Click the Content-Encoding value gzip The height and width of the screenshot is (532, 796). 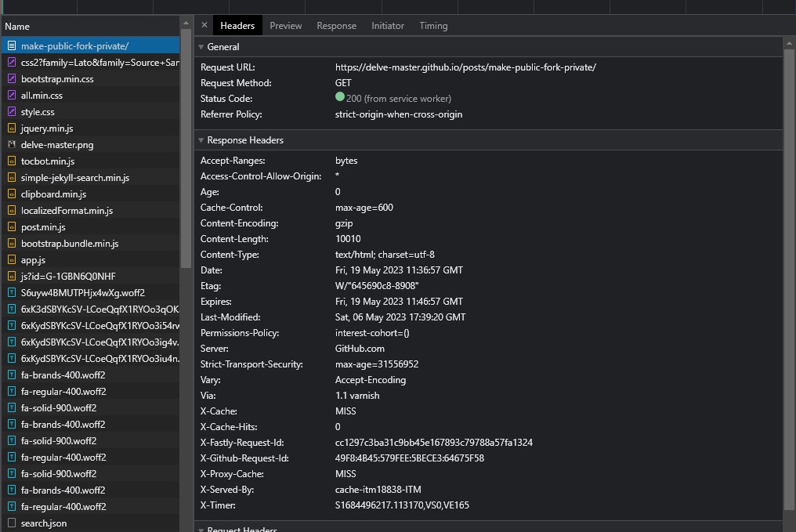(x=344, y=223)
